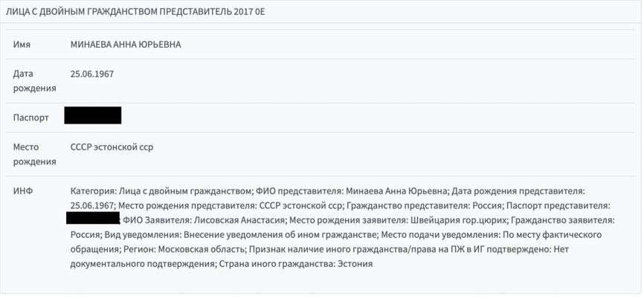Click the redacted box inside ИНФ paragraph

coord(93,218)
